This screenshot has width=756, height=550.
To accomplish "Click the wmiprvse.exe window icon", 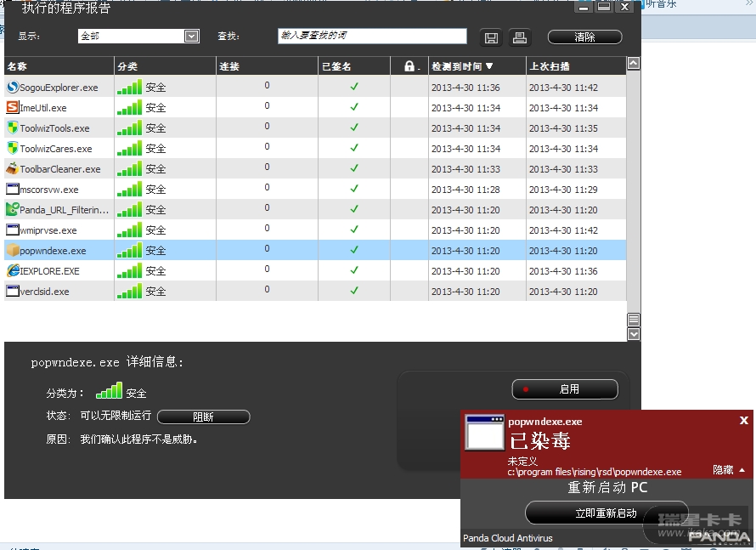I will point(13,230).
